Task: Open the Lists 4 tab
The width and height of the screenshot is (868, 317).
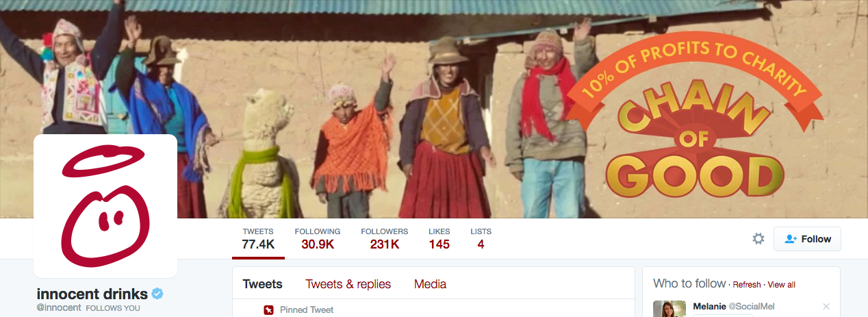Action: pos(481,238)
